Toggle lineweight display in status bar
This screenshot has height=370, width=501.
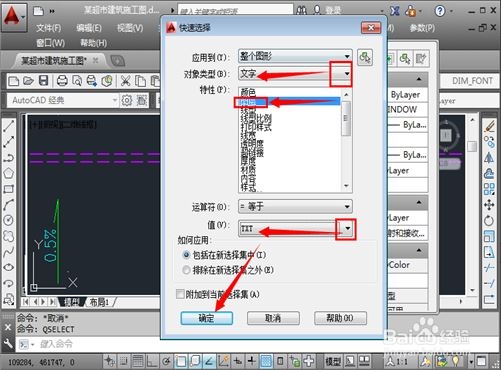pos(252,361)
